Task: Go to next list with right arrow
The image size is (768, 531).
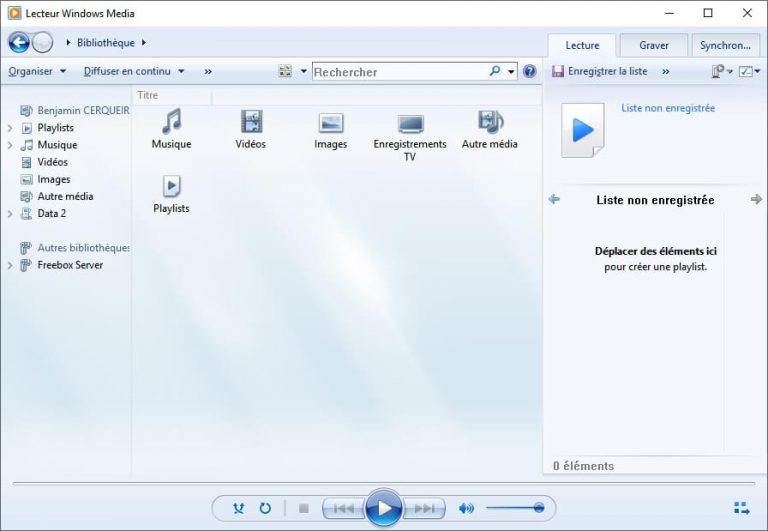Action: (756, 199)
